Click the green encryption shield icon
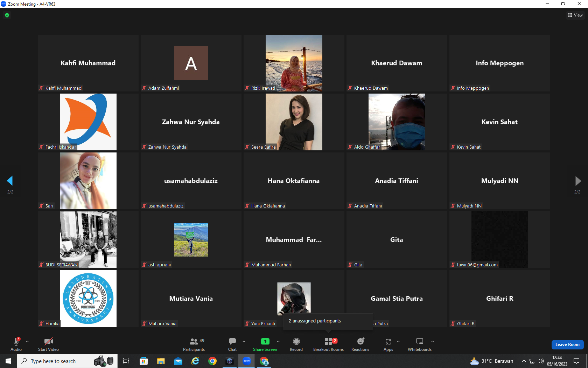Viewport: 588px width, 368px height. (7, 15)
